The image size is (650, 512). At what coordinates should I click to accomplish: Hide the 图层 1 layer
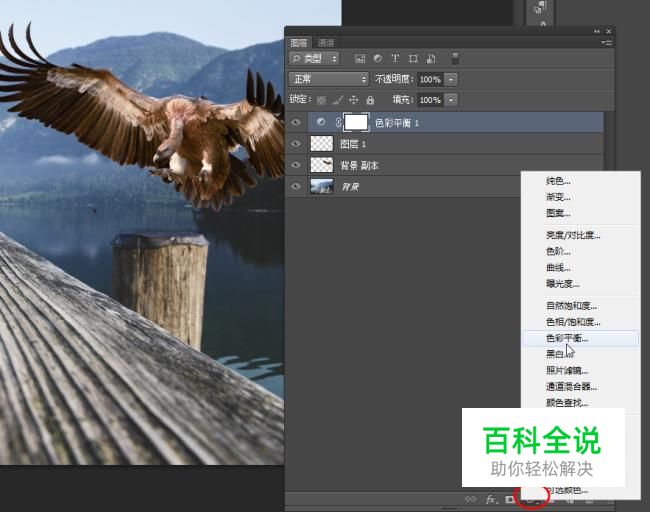(x=296, y=143)
